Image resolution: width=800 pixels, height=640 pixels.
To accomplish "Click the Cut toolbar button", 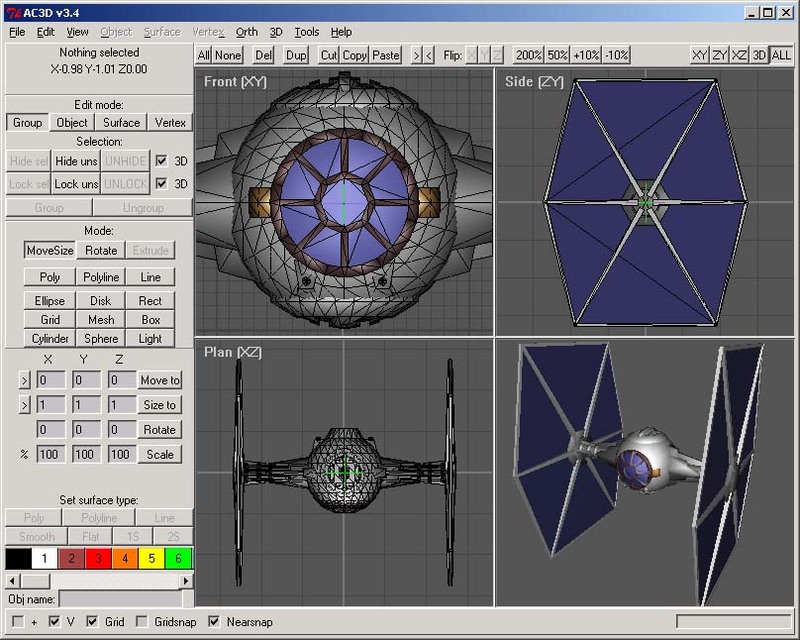I will pos(329,55).
